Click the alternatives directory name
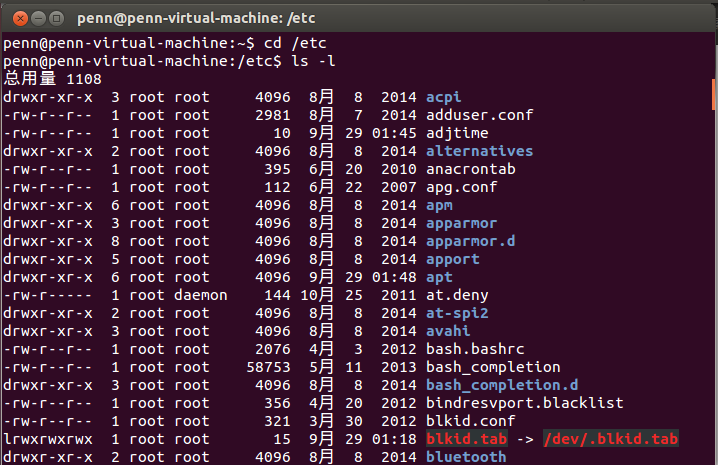The height and width of the screenshot is (465, 718). (479, 151)
